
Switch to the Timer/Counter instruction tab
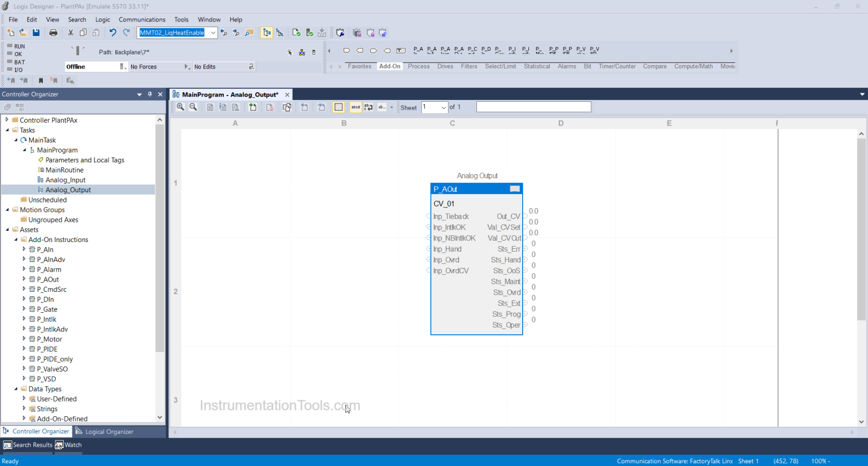point(617,66)
